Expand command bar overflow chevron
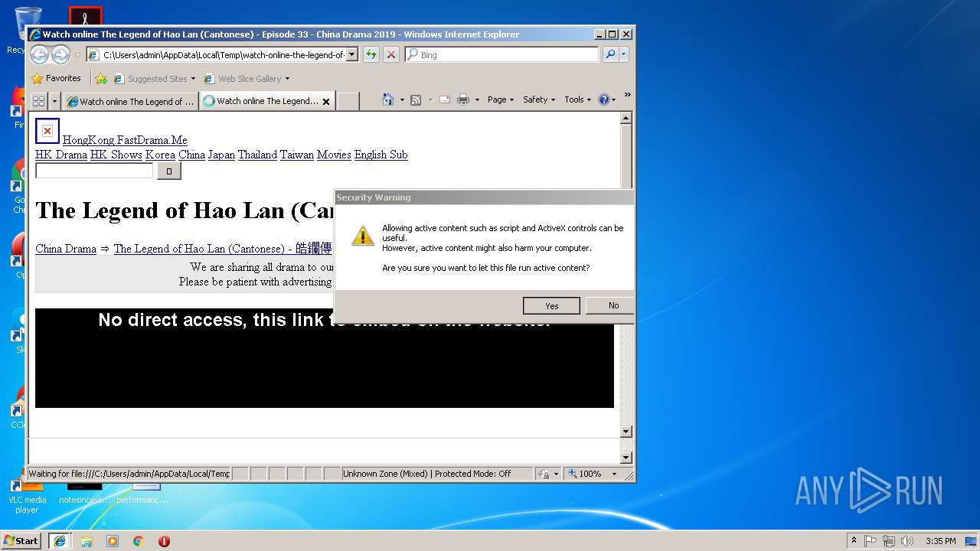The width and height of the screenshot is (980, 551). pyautogui.click(x=627, y=96)
